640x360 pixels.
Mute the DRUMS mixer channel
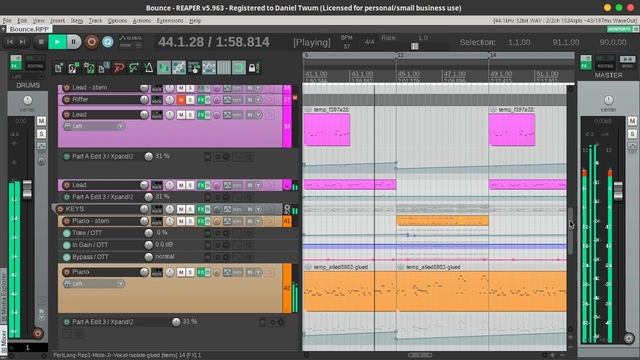(x=41, y=121)
